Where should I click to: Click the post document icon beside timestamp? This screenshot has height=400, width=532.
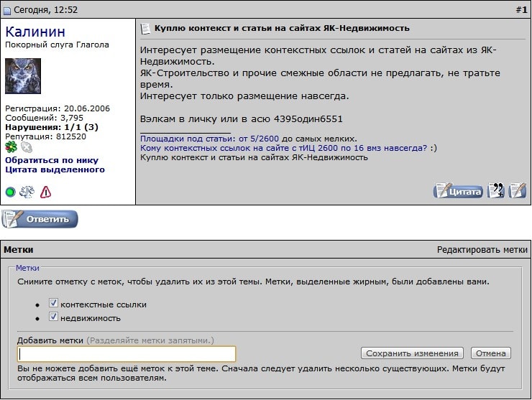click(x=6, y=11)
